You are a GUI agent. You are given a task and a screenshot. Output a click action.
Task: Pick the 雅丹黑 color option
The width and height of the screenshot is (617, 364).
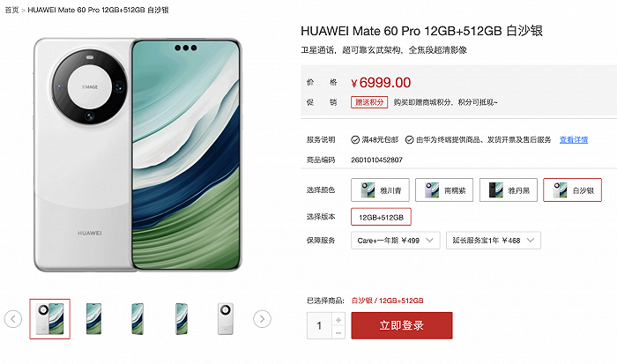click(509, 190)
